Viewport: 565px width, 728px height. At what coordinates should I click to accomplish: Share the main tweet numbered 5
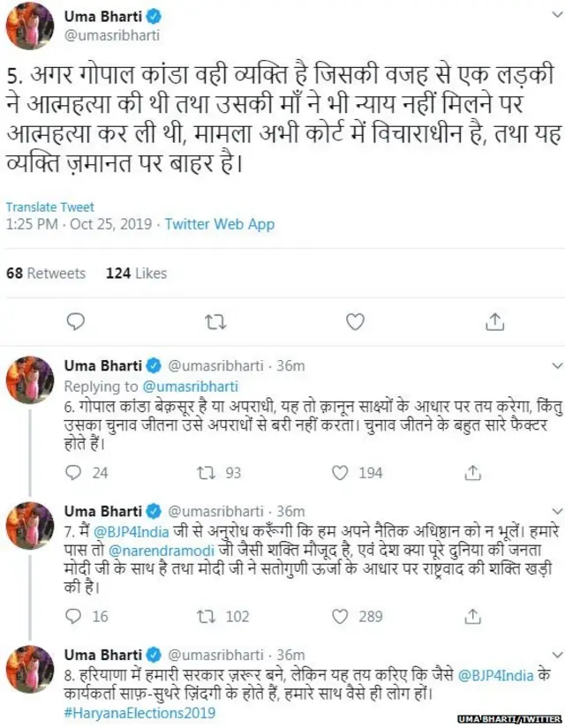(493, 323)
